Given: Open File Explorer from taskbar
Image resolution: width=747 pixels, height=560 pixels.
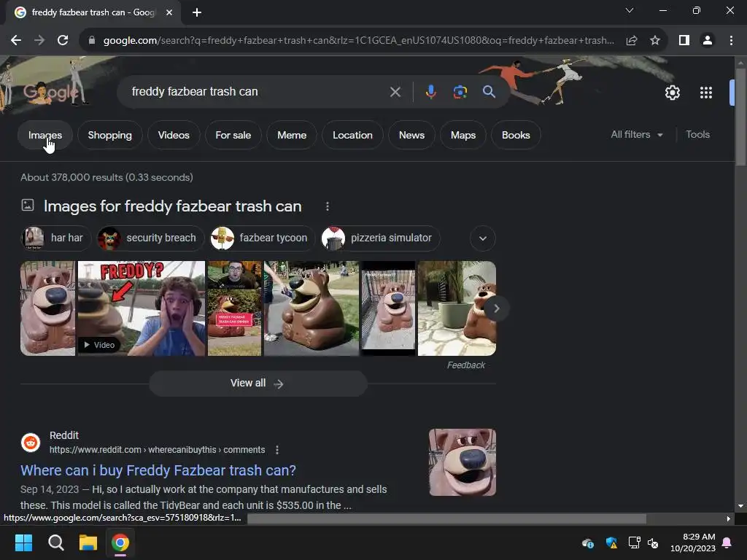Looking at the screenshot, I should point(88,542).
